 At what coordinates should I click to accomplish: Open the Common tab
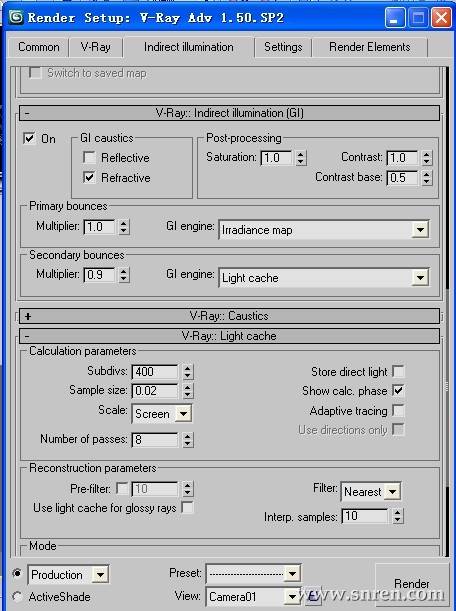[x=39, y=47]
